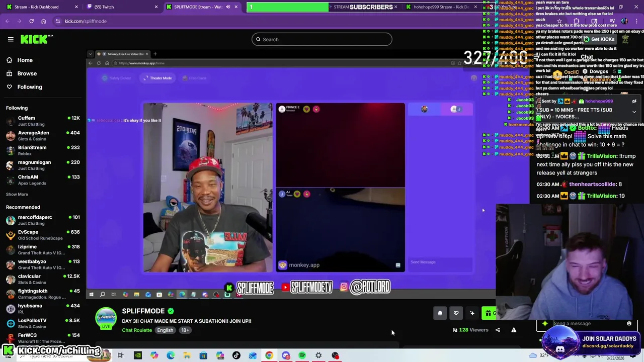Open ChrisAM's Apex Legends stream
Image resolution: width=644 pixels, height=362 pixels.
click(43, 180)
